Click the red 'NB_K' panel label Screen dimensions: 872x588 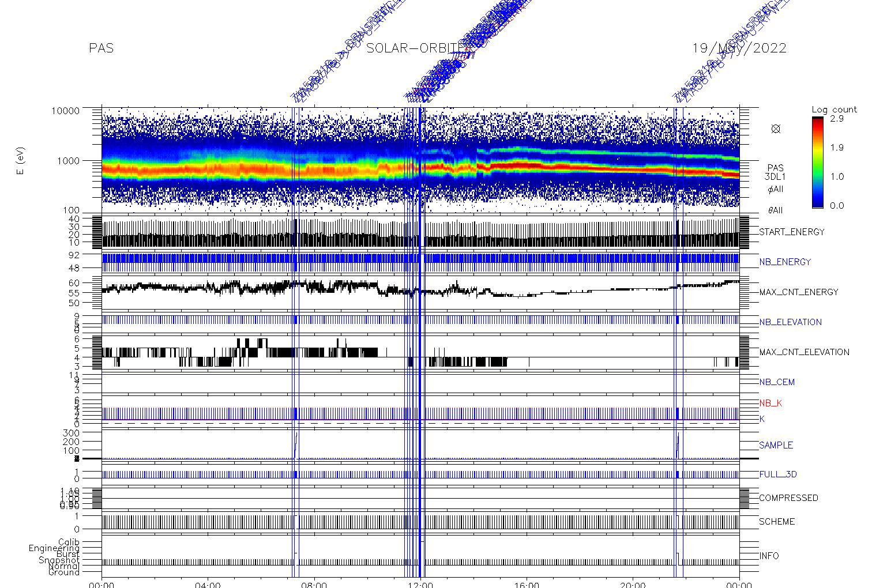tap(770, 404)
